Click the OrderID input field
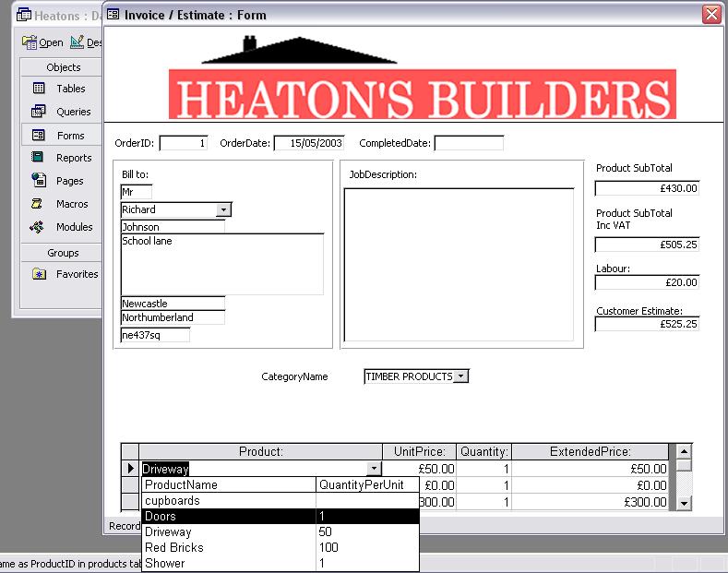Screen dimensions: 728x573 tap(183, 143)
